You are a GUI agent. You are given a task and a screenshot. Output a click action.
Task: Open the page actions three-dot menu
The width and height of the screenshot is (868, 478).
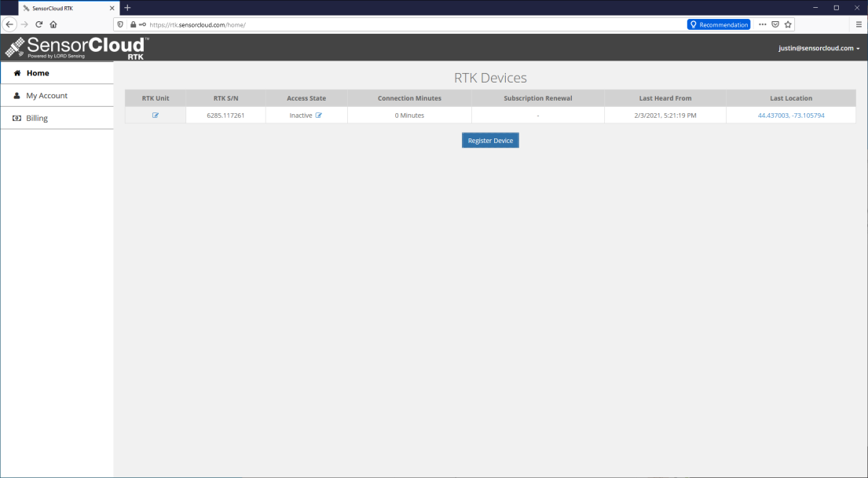[762, 24]
